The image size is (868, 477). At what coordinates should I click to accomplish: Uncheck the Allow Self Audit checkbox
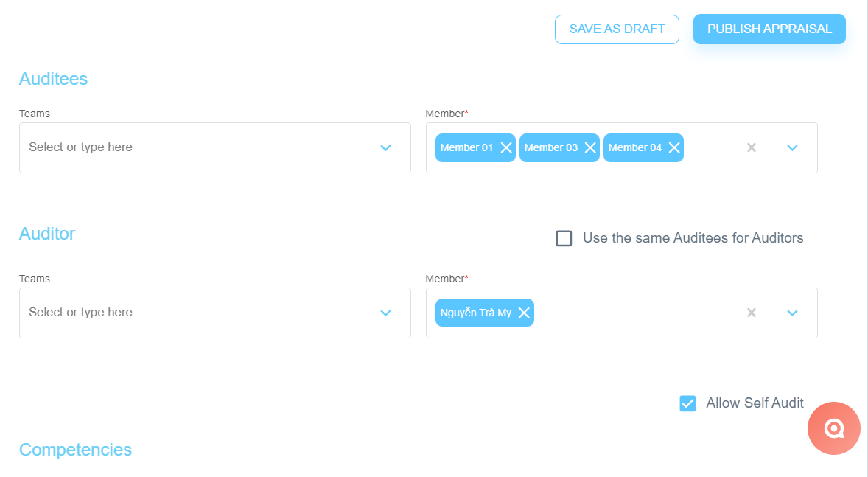click(687, 403)
